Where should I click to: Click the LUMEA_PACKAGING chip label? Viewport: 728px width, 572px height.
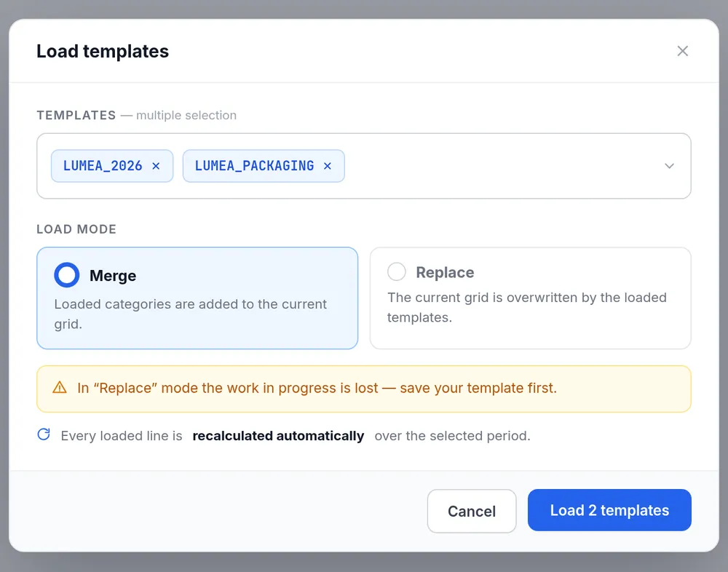(254, 166)
